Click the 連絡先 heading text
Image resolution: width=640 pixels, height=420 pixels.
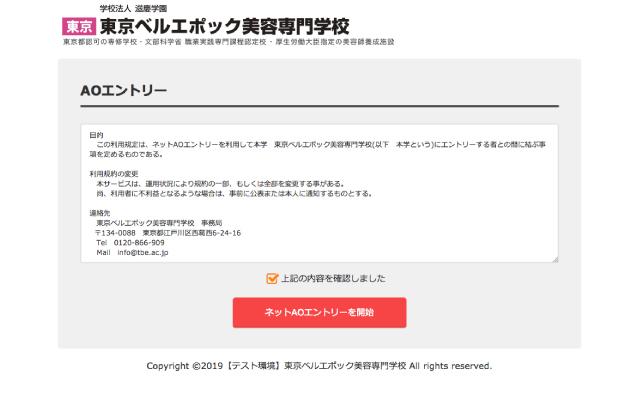coord(100,213)
